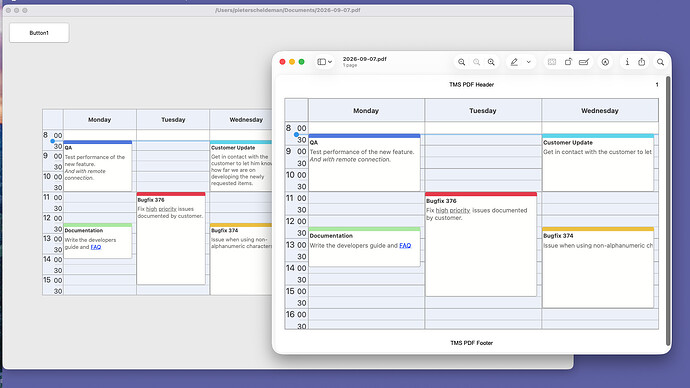Image resolution: width=690 pixels, height=388 pixels.
Task: Click the FAQ link in the background planner window
Action: coord(95,247)
